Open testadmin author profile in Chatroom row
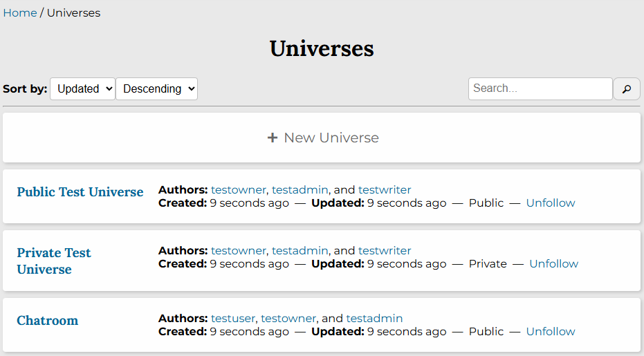644x356 pixels. (374, 319)
